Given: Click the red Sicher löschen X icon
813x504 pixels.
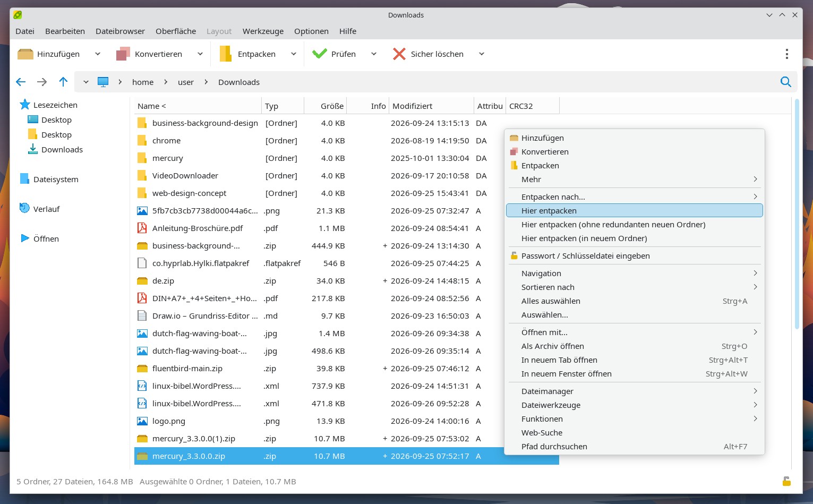Looking at the screenshot, I should click(x=399, y=54).
